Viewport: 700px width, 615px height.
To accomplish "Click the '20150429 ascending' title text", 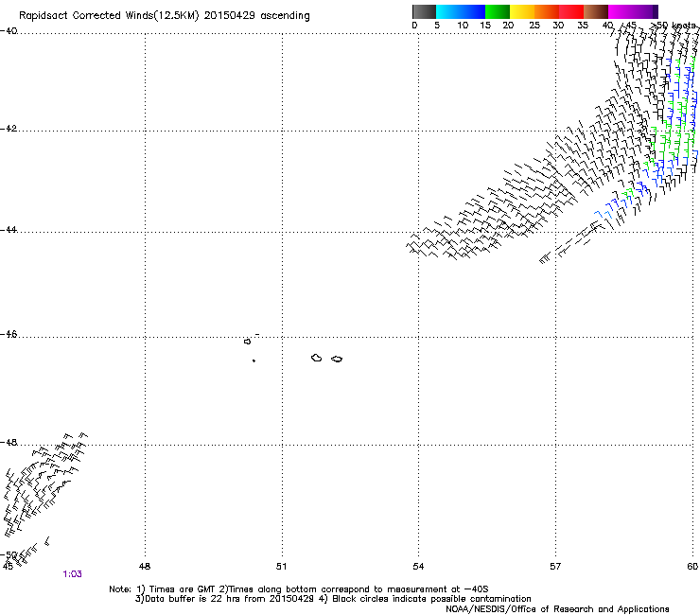I will (x=256, y=16).
